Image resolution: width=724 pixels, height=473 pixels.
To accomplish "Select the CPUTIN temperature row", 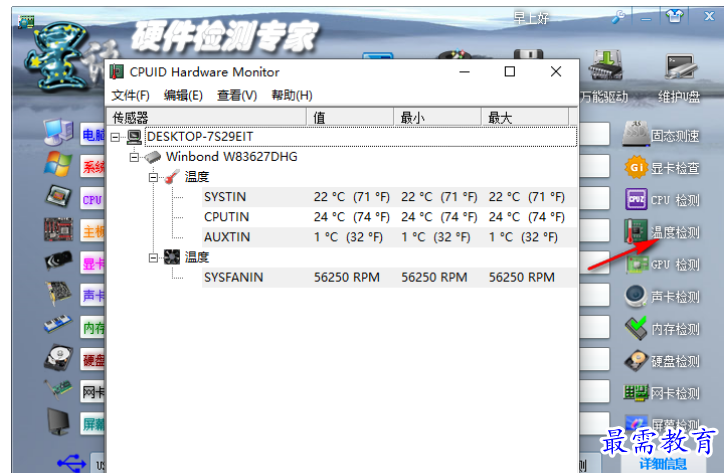I will point(389,217).
